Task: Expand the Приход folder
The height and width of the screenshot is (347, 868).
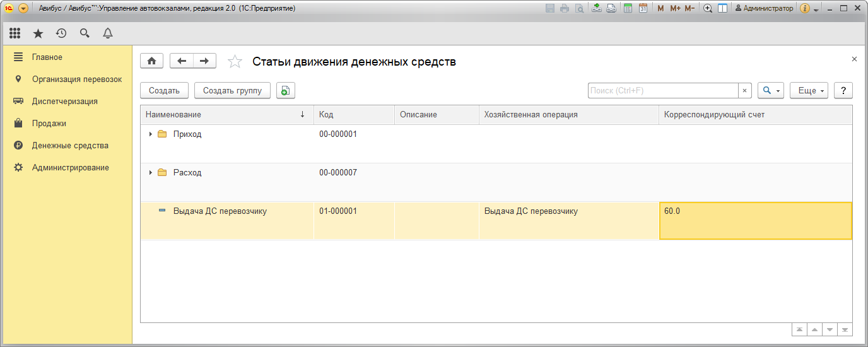Action: 151,134
